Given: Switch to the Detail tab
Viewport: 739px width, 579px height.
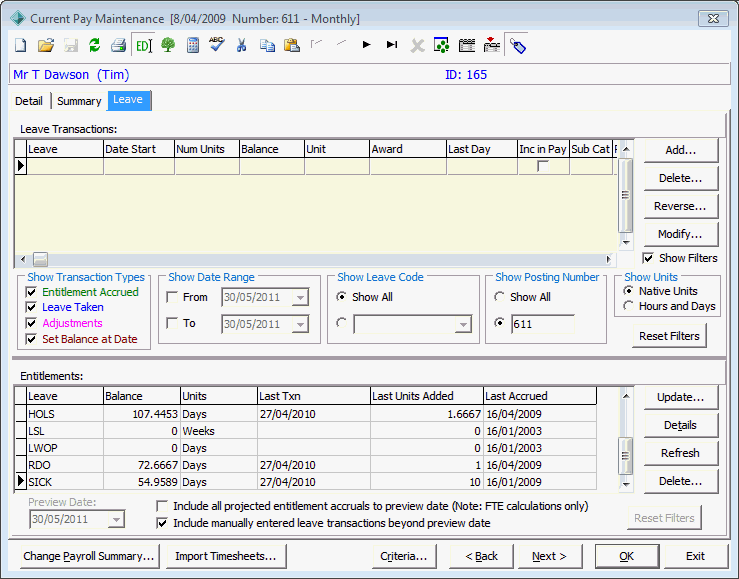Looking at the screenshot, I should click(29, 101).
